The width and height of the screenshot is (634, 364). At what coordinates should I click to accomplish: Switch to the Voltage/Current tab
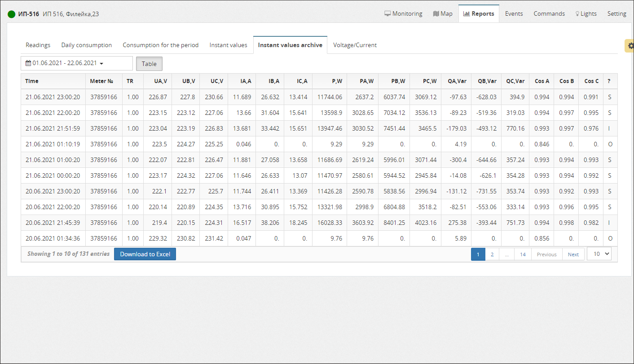pyautogui.click(x=355, y=45)
